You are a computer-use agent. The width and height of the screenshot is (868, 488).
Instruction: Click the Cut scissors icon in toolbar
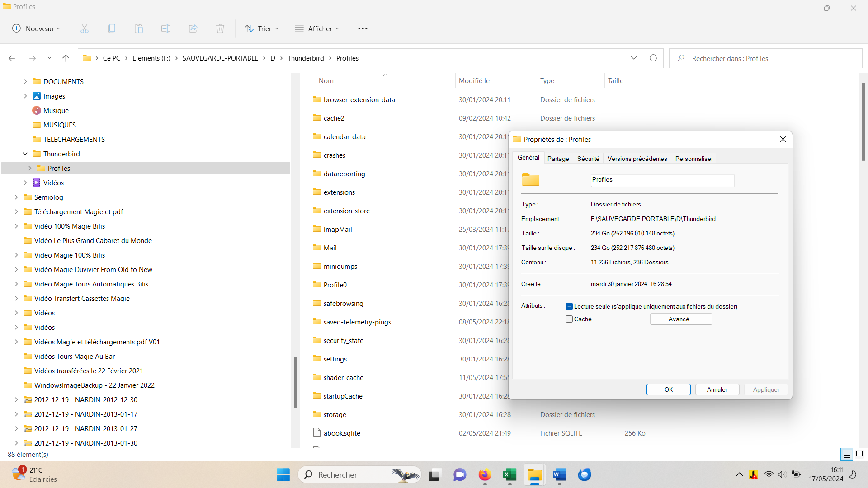point(85,28)
